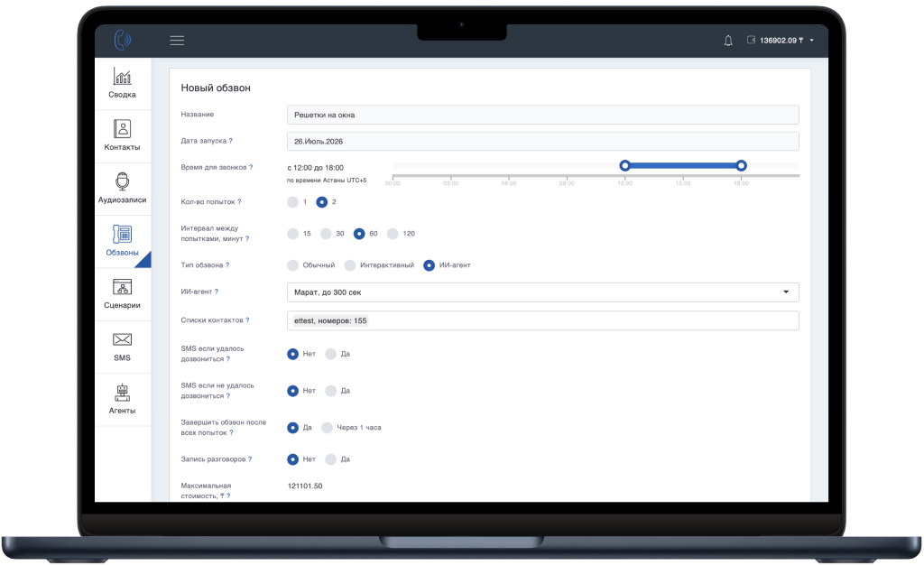Click the call time slider start handle

click(625, 165)
